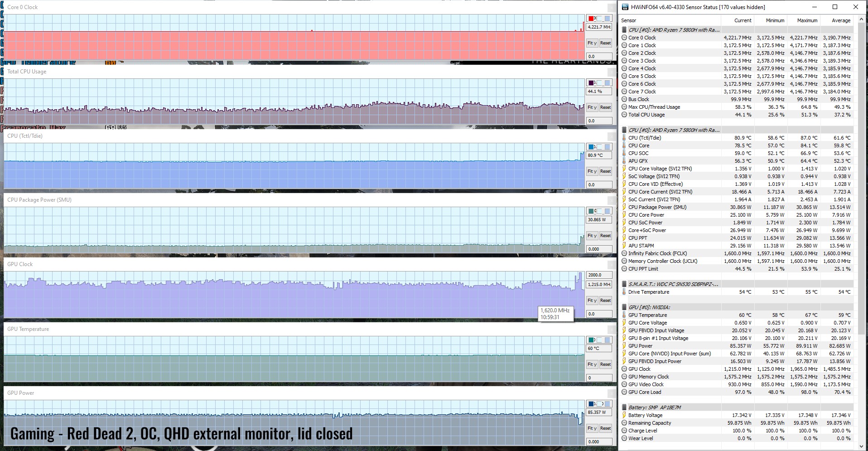Click the scroll-up arrow in the sensor list
The height and width of the screenshot is (451, 868).
point(861,20)
